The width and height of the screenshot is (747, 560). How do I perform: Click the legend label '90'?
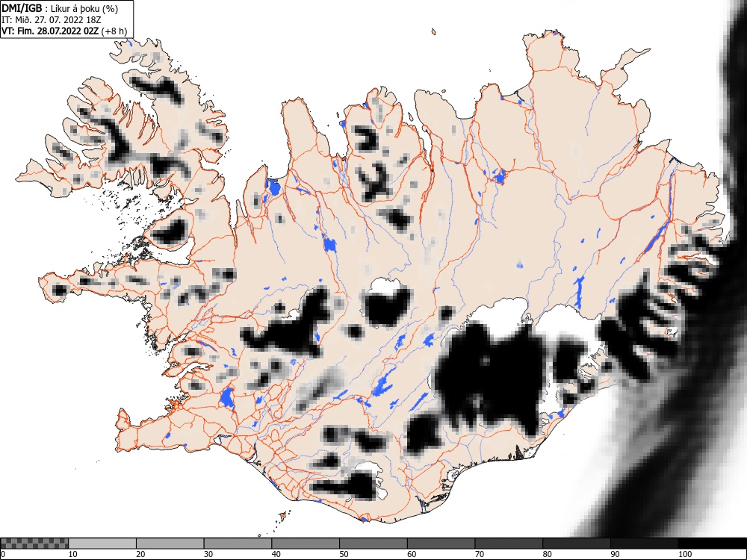click(615, 554)
